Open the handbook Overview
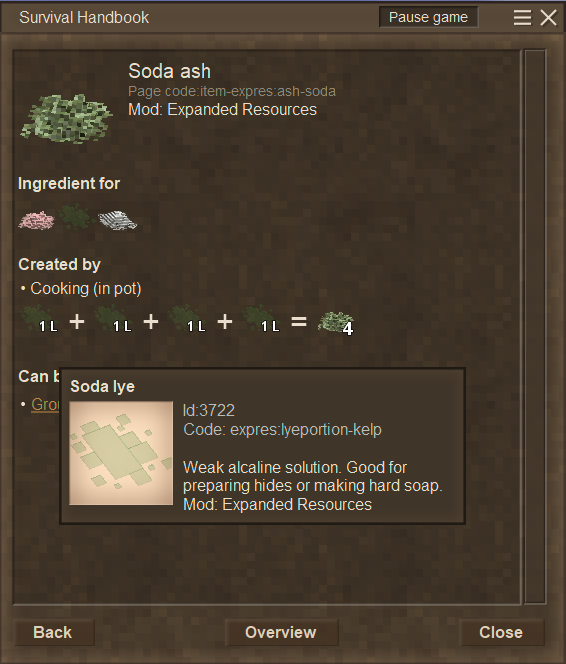The width and height of the screenshot is (566, 664). [x=281, y=632]
